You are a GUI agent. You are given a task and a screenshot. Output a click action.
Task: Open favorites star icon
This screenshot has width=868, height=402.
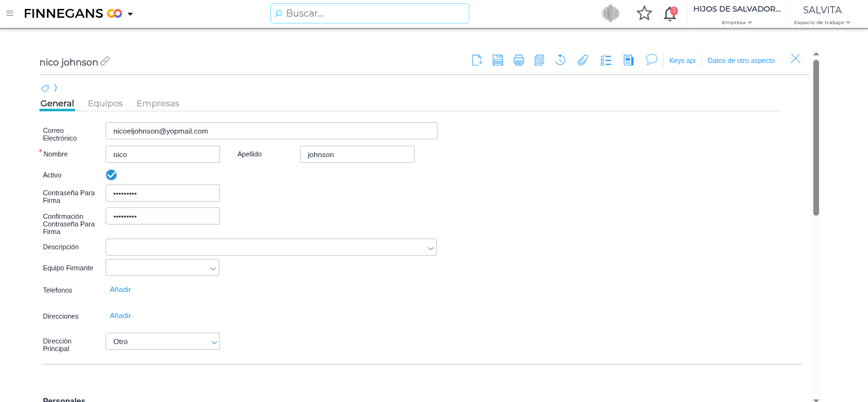point(644,13)
